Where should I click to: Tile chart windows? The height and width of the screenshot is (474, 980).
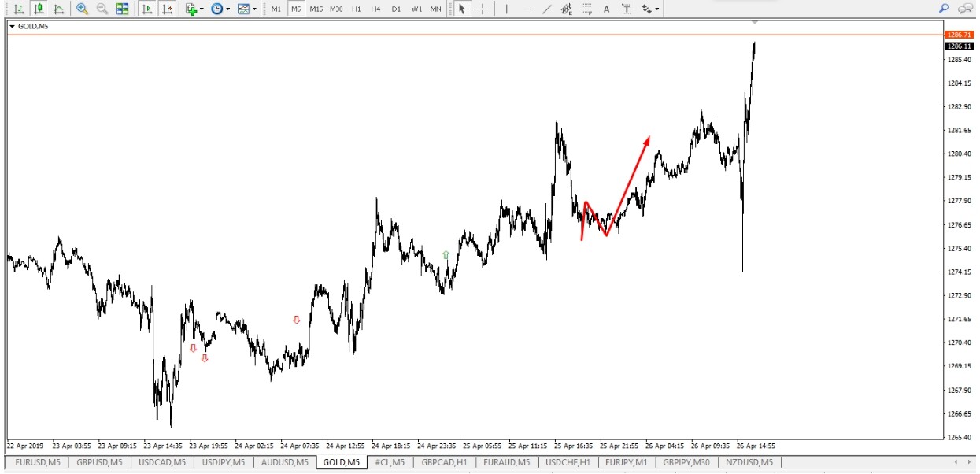[122, 9]
